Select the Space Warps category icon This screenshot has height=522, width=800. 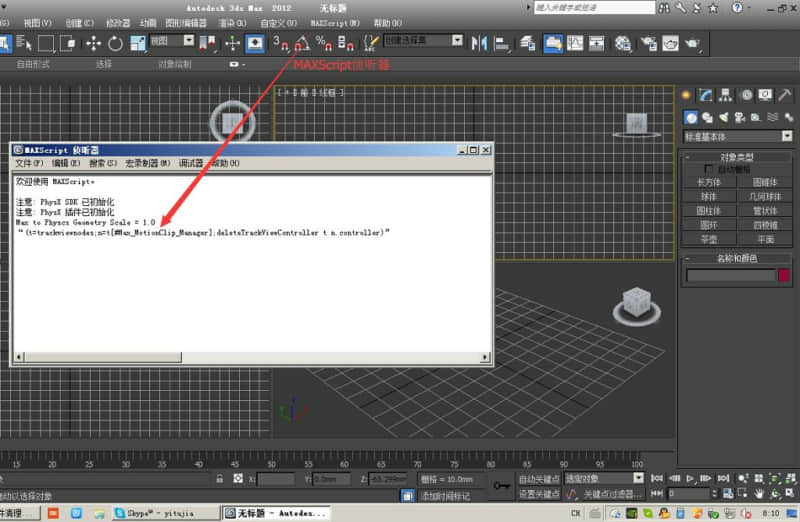pos(773,118)
